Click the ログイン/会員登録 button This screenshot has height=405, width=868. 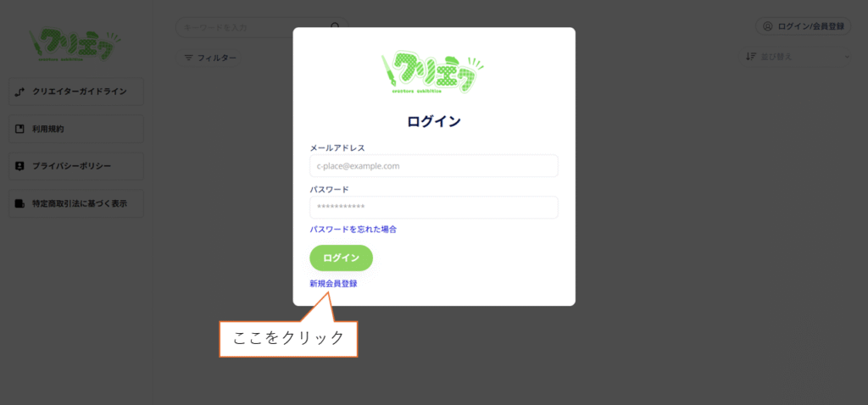point(804,26)
